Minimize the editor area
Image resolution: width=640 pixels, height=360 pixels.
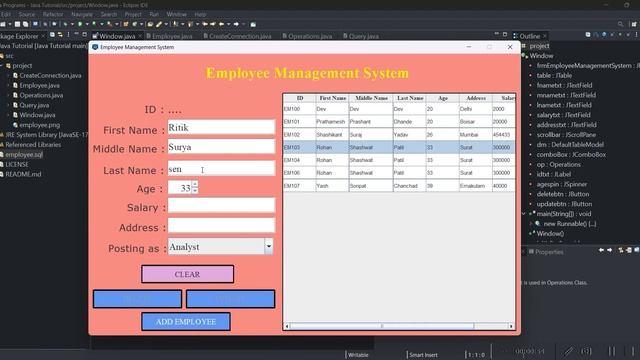click(x=496, y=34)
